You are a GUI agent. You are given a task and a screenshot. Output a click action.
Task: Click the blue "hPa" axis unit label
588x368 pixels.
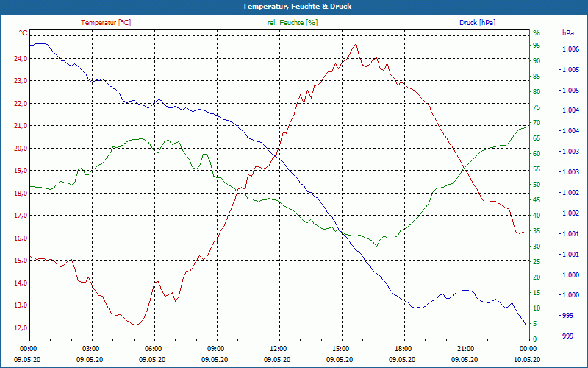567,33
